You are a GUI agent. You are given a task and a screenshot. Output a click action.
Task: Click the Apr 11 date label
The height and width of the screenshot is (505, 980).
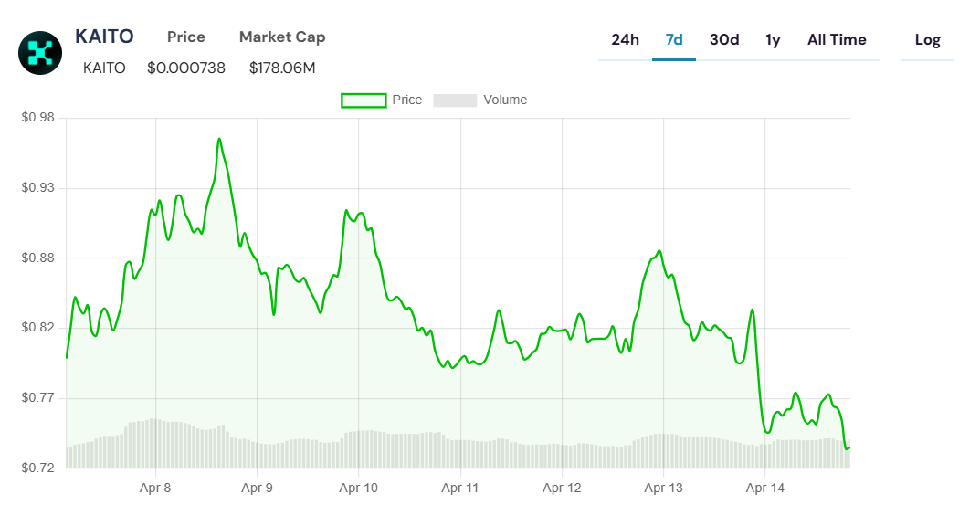tap(460, 489)
